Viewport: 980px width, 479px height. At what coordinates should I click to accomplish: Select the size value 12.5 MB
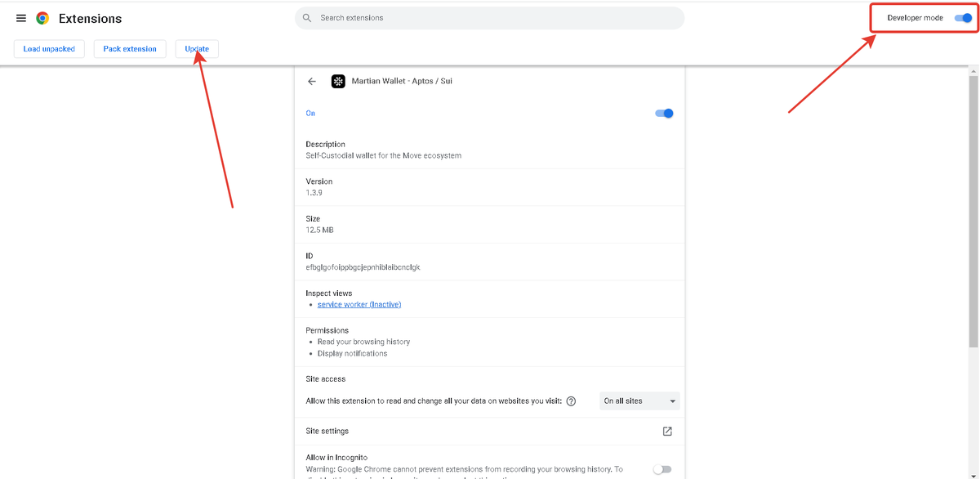[x=320, y=231]
